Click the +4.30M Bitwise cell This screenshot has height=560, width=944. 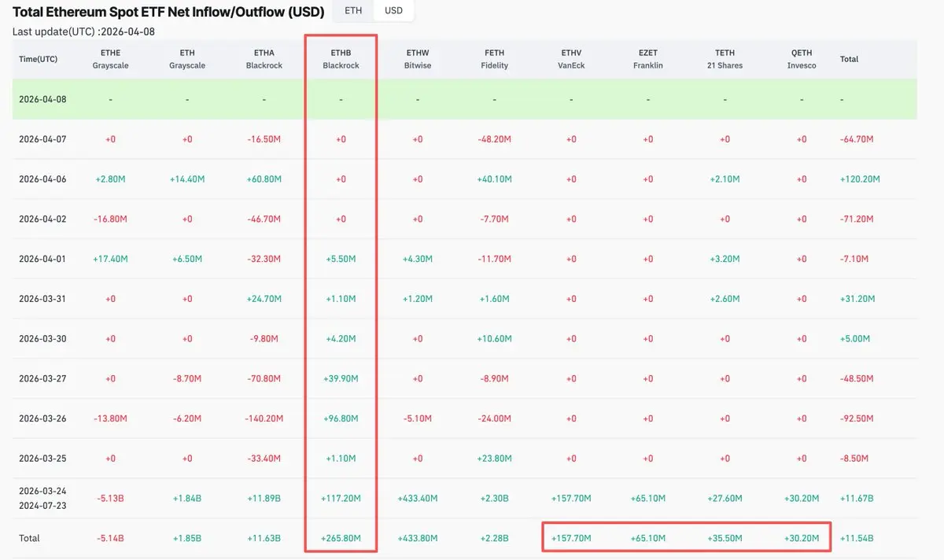point(418,259)
